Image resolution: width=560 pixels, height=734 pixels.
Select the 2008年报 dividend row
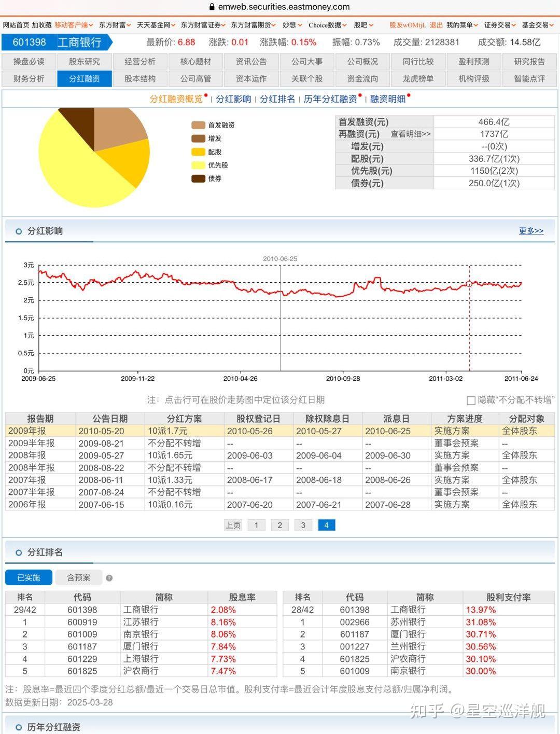280,455
